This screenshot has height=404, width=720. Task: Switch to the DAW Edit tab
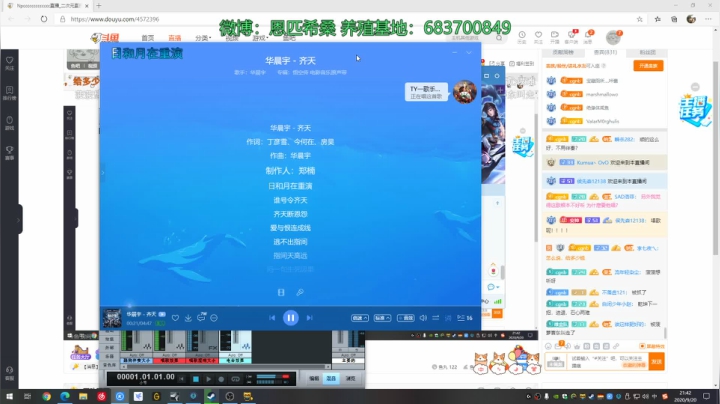(x=314, y=378)
